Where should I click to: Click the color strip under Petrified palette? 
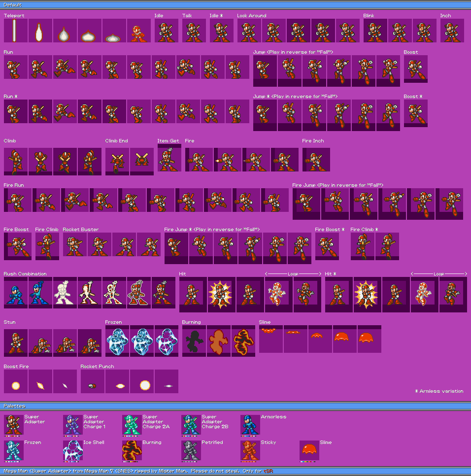coord(189,461)
